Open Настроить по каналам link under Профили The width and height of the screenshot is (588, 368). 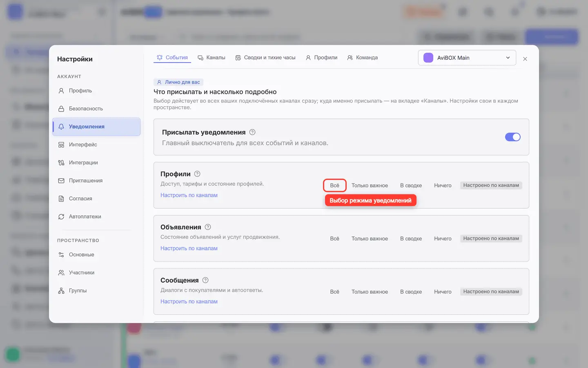coord(189,195)
